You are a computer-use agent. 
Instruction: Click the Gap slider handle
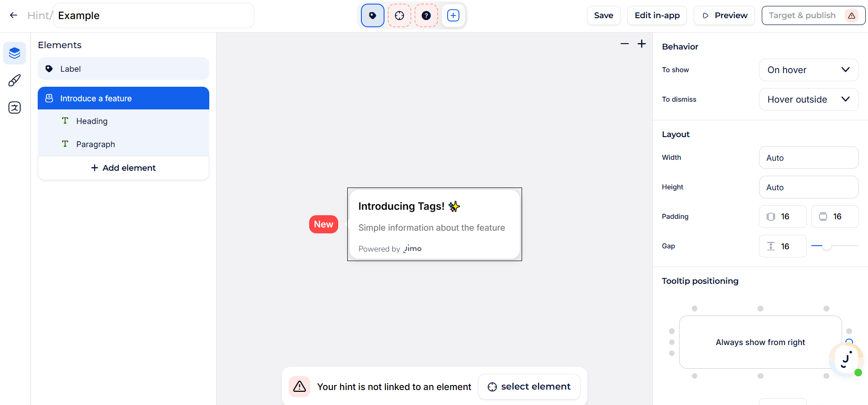point(827,246)
